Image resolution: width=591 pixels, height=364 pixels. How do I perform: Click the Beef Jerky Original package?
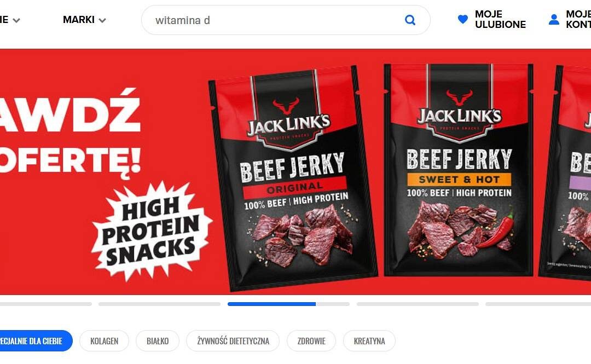pos(294,178)
